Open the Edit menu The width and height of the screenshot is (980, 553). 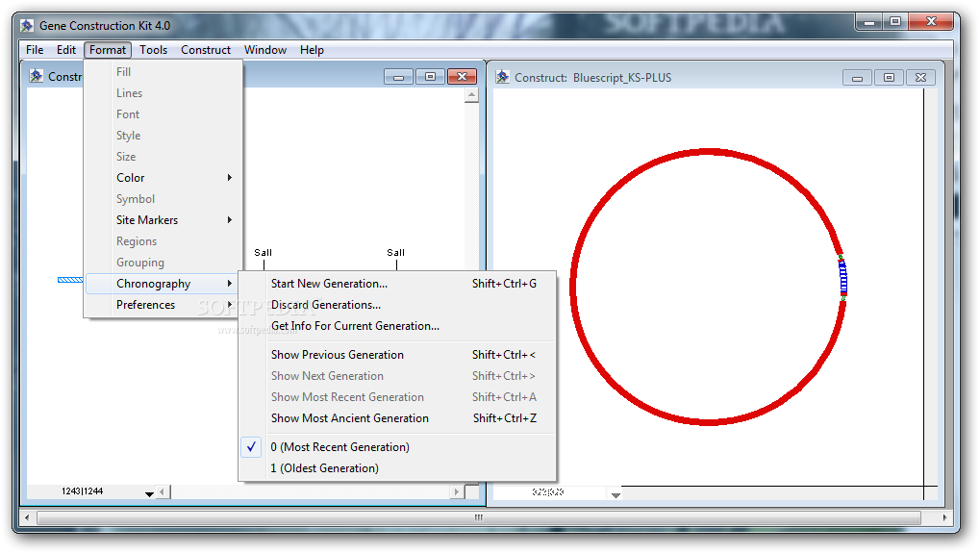coord(66,50)
